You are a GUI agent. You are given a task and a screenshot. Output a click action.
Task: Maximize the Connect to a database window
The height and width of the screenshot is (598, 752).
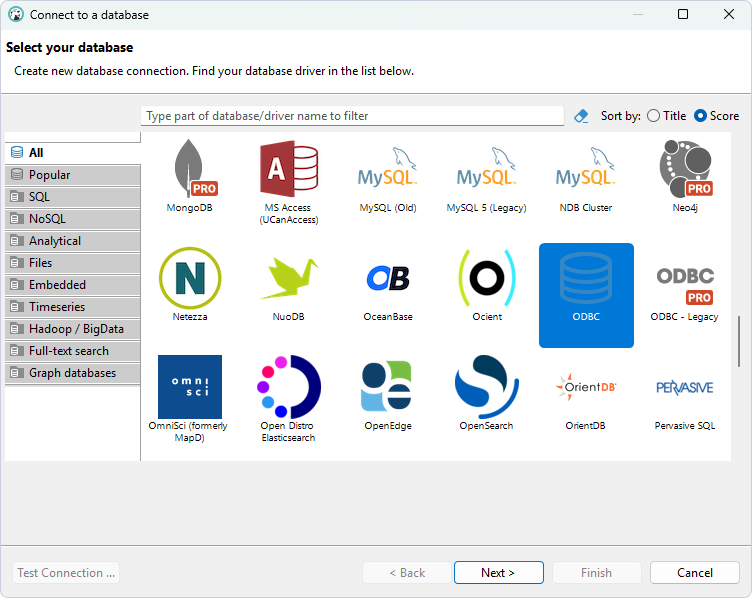click(x=683, y=14)
